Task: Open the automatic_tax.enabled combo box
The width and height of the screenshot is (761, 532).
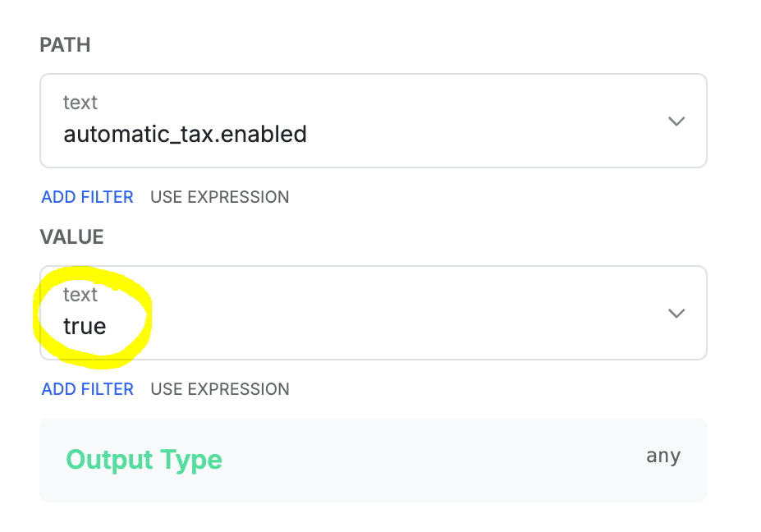Action: tap(373, 121)
